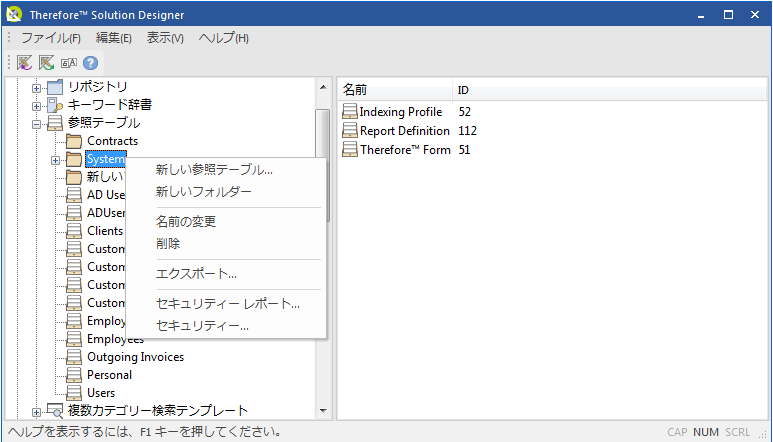Viewport: 773px width, 442px height.
Task: Click the table icon beside Employees
Action: pyautogui.click(x=74, y=339)
